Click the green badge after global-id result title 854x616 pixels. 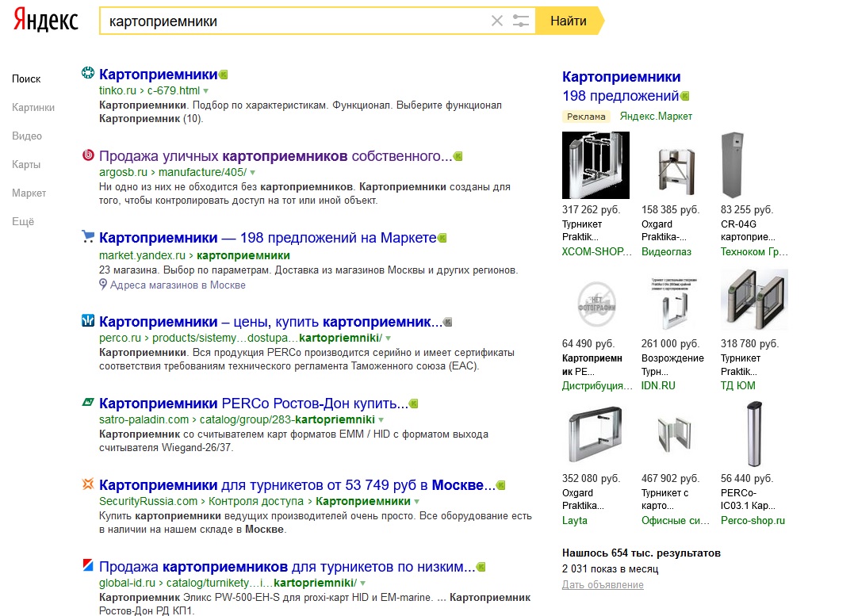pos(481,567)
